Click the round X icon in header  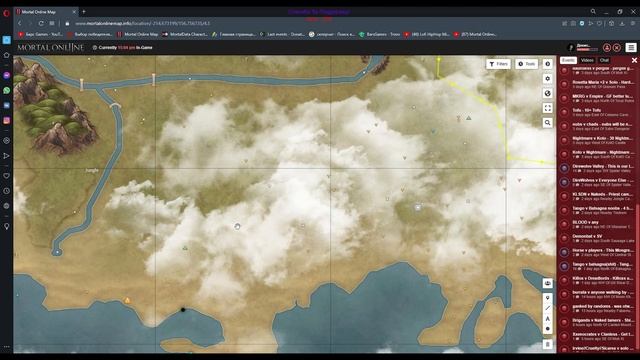617,48
